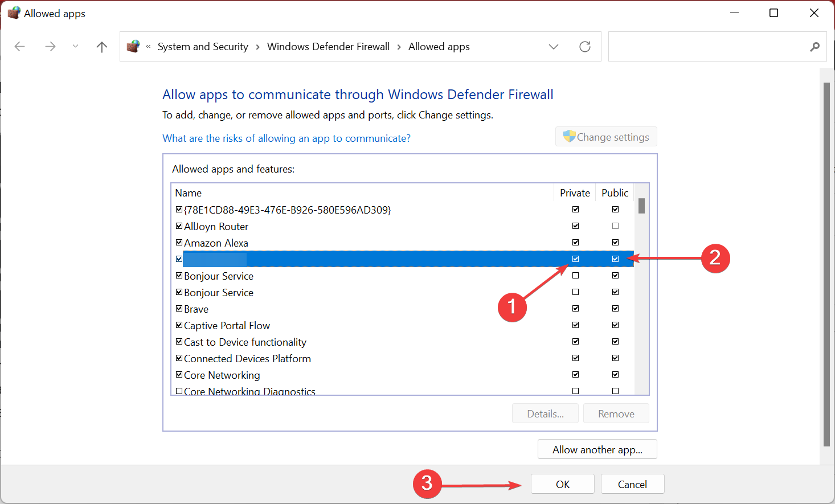
Task: Toggle Core Networking enabled checkbox
Action: coord(179,375)
